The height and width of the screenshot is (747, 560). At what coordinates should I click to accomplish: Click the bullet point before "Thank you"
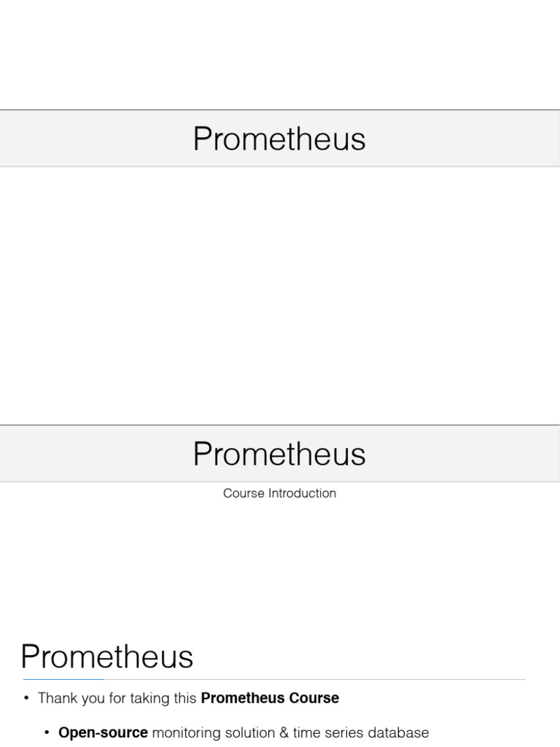(x=26, y=699)
